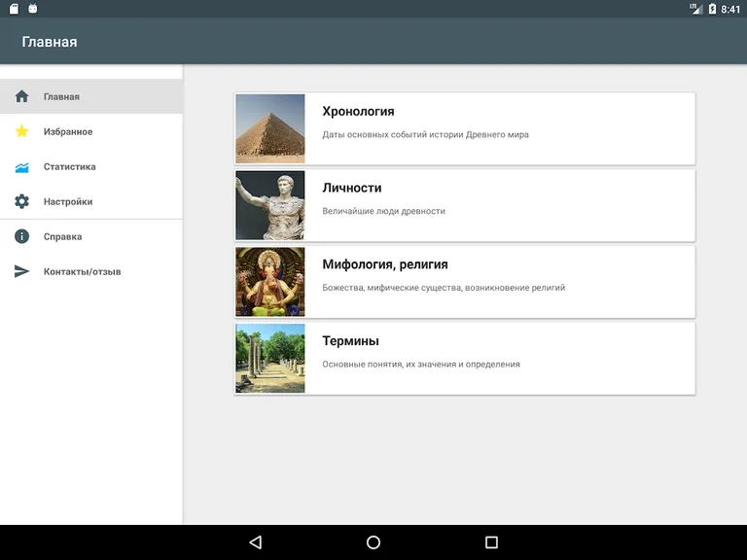This screenshot has width=747, height=560.
Task: Click the yellow star Избранное icon
Action: pyautogui.click(x=22, y=131)
